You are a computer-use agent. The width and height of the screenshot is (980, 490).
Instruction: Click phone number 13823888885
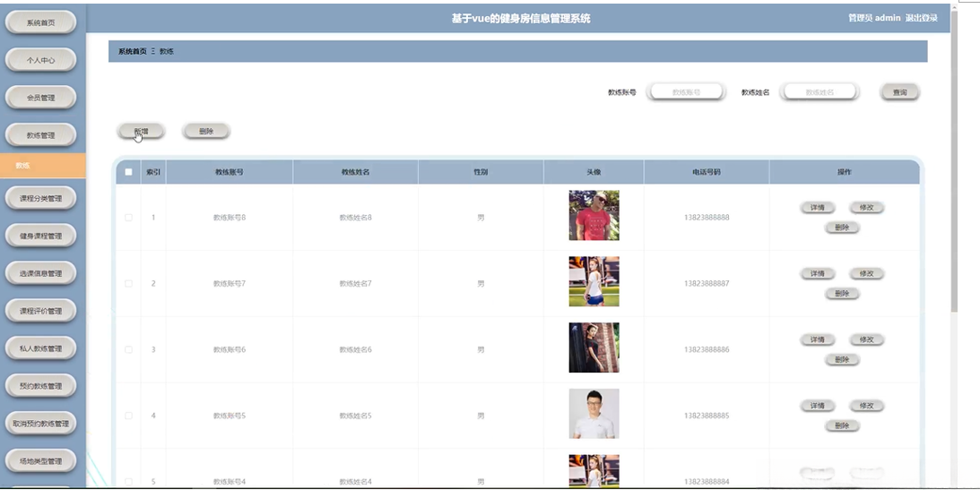tap(707, 416)
